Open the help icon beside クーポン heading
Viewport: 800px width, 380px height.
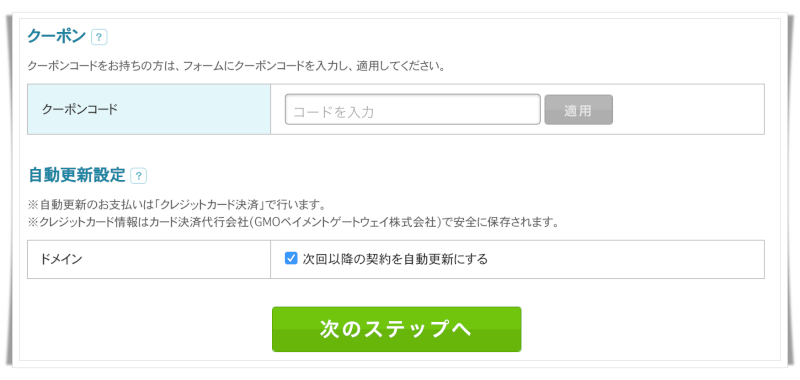click(99, 37)
